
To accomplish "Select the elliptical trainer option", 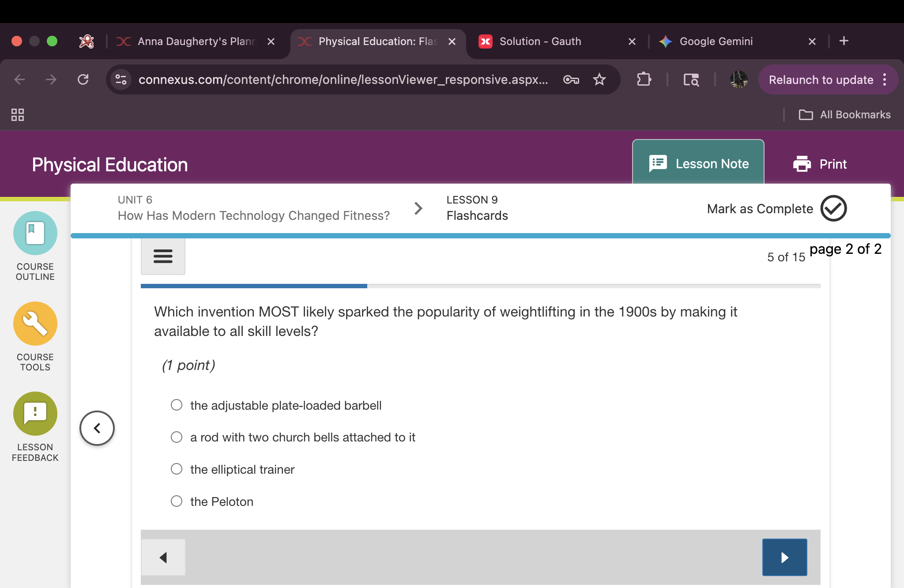I will point(177,469).
